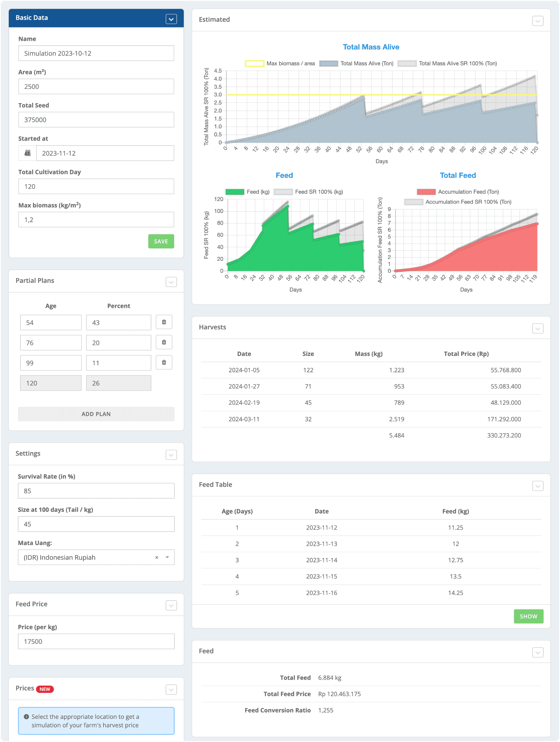Click harvest date 2024-03-11
The height and width of the screenshot is (742, 560).
[244, 419]
